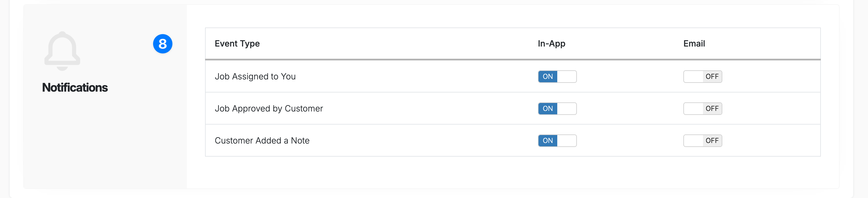Click the ON label of the top In-App switch

click(x=548, y=76)
